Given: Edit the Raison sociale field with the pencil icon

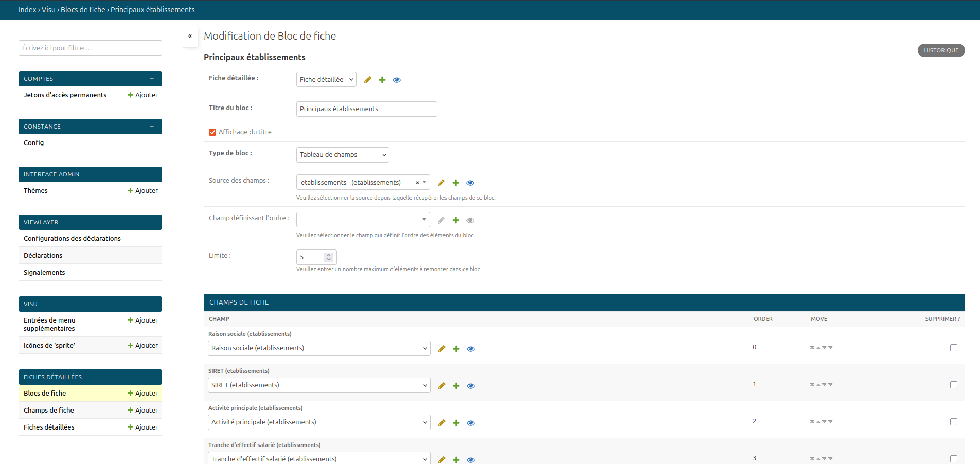Looking at the screenshot, I should pos(442,349).
